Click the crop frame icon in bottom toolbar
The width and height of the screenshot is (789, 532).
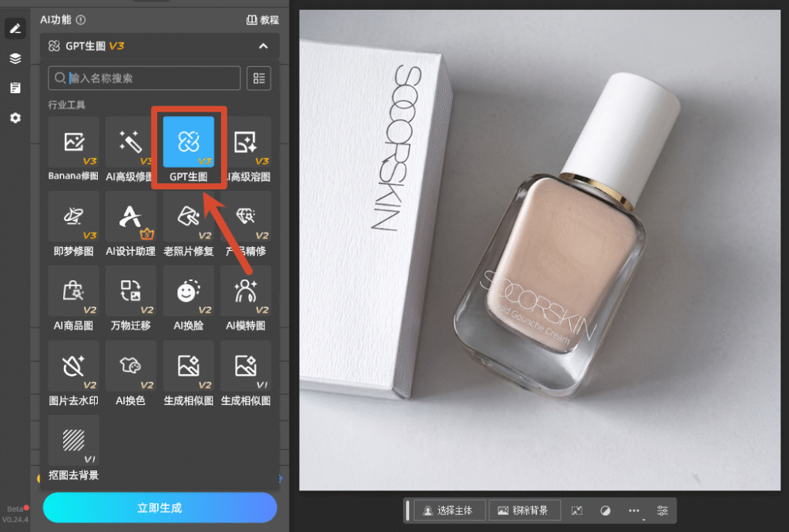pyautogui.click(x=576, y=510)
